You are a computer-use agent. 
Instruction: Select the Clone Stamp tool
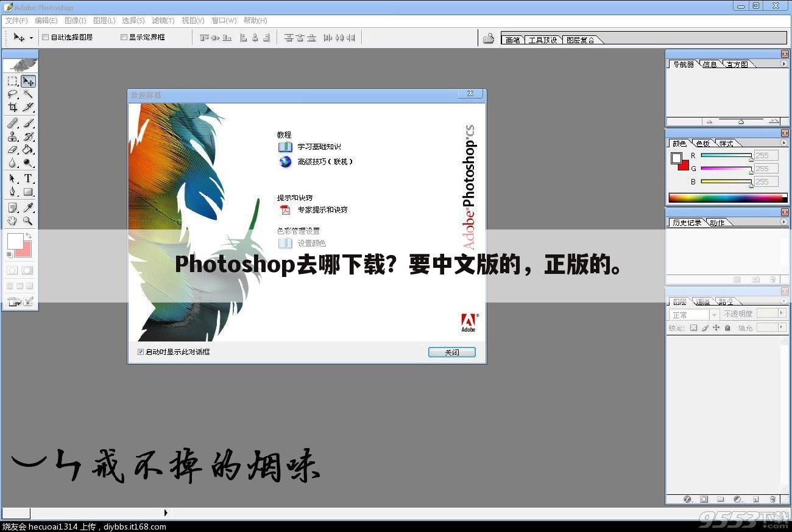tap(12, 137)
